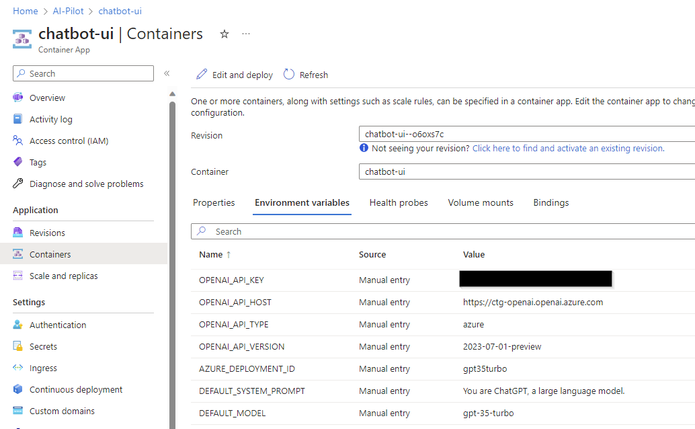
Task: Click the Value column header
Action: click(473, 254)
